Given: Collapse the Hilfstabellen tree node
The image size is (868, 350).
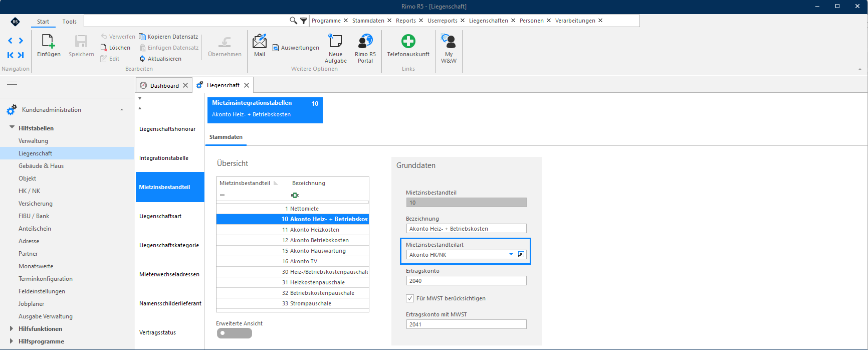Looking at the screenshot, I should pyautogui.click(x=12, y=128).
